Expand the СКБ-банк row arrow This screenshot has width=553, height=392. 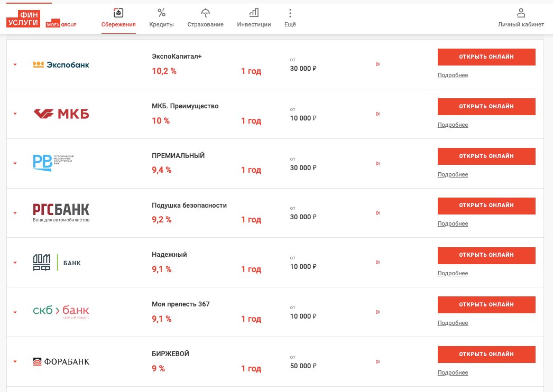pos(15,312)
